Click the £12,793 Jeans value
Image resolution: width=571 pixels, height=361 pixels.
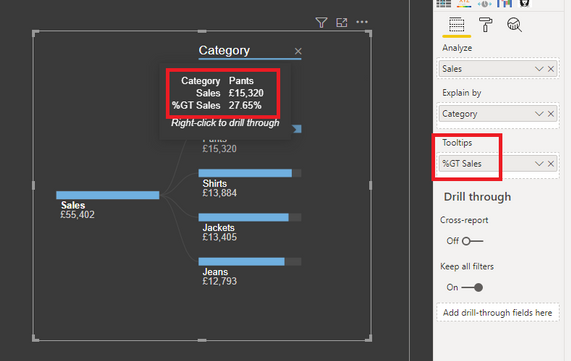(x=220, y=281)
